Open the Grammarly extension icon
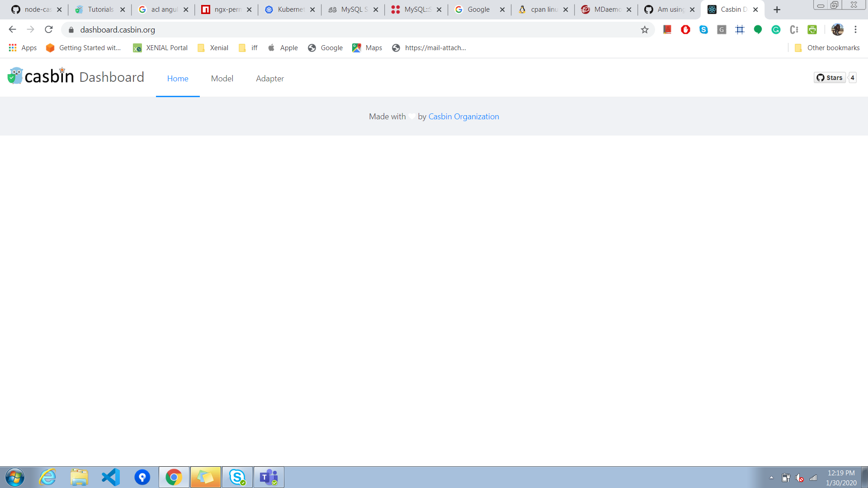868x488 pixels. pyautogui.click(x=776, y=29)
